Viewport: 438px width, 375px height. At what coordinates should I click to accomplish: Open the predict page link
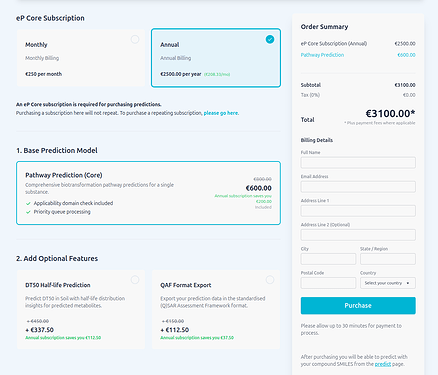(x=383, y=364)
